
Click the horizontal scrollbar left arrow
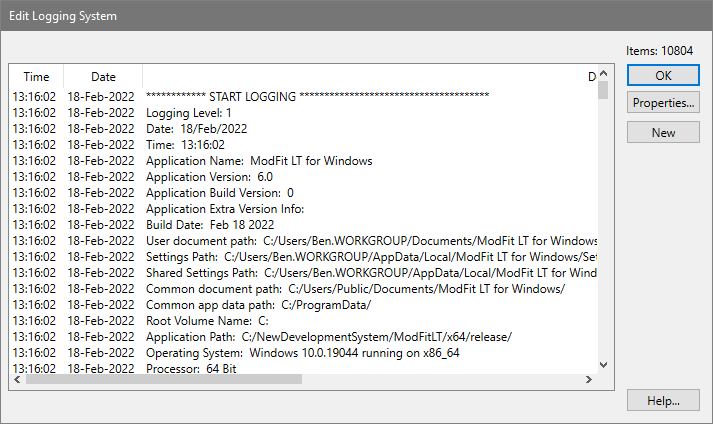point(16,381)
